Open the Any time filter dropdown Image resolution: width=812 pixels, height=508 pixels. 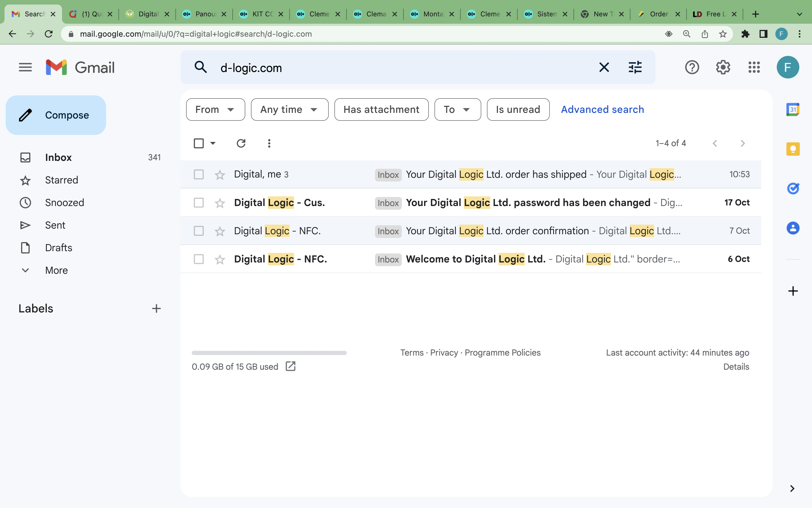[290, 110]
